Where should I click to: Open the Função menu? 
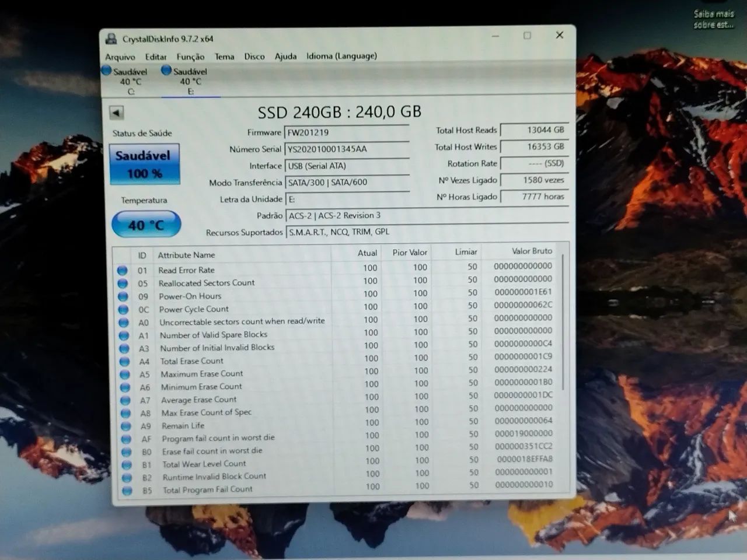pyautogui.click(x=191, y=57)
